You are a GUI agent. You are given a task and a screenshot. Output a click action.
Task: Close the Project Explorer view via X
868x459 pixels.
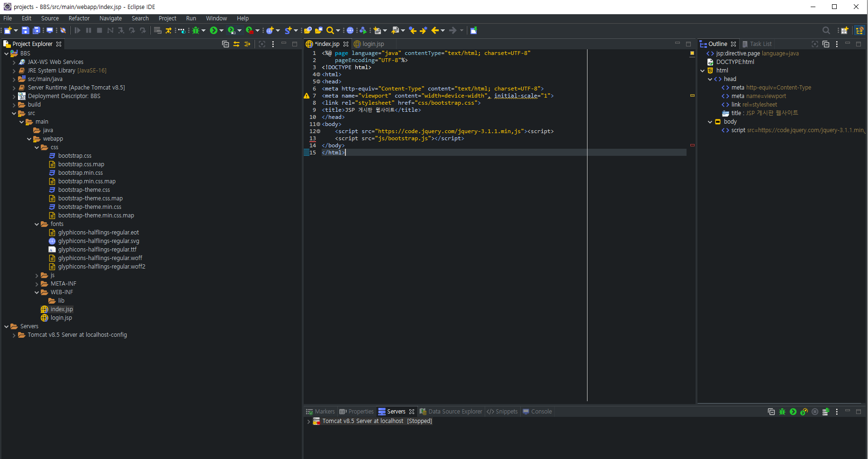click(59, 44)
